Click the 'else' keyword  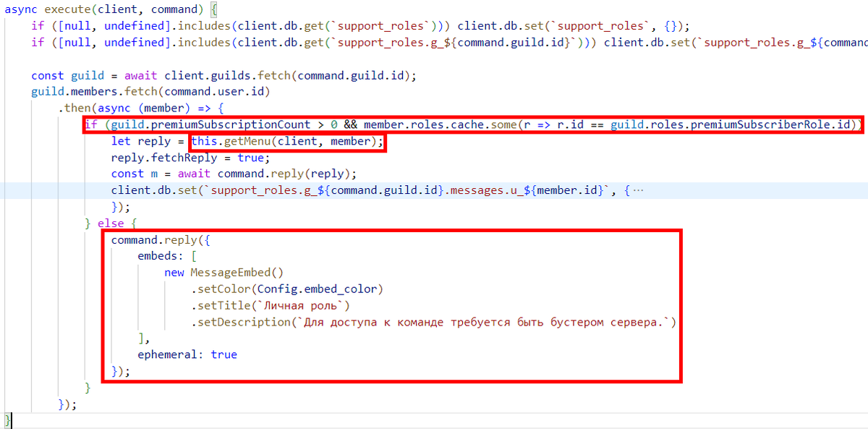(111, 224)
